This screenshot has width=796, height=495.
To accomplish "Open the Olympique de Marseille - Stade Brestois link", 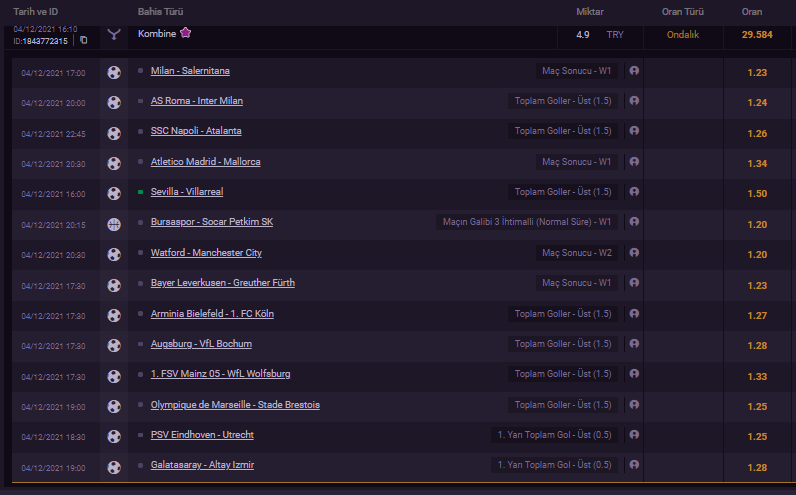I will tap(235, 404).
